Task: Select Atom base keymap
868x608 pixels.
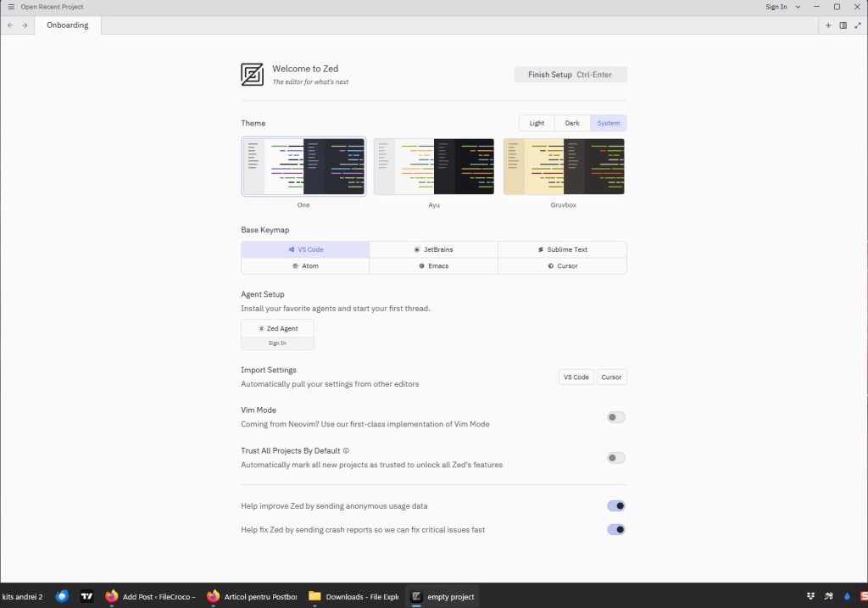Action: [x=305, y=265]
